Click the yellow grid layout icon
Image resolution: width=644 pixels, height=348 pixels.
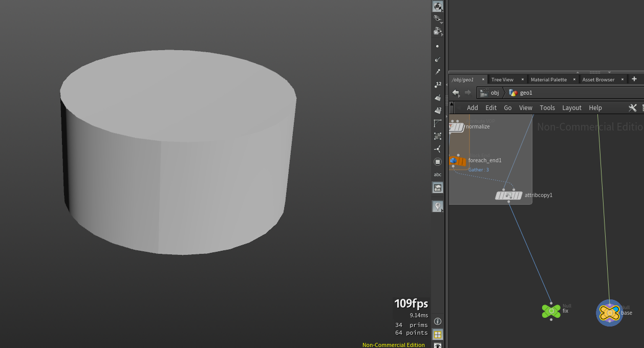coord(437,334)
